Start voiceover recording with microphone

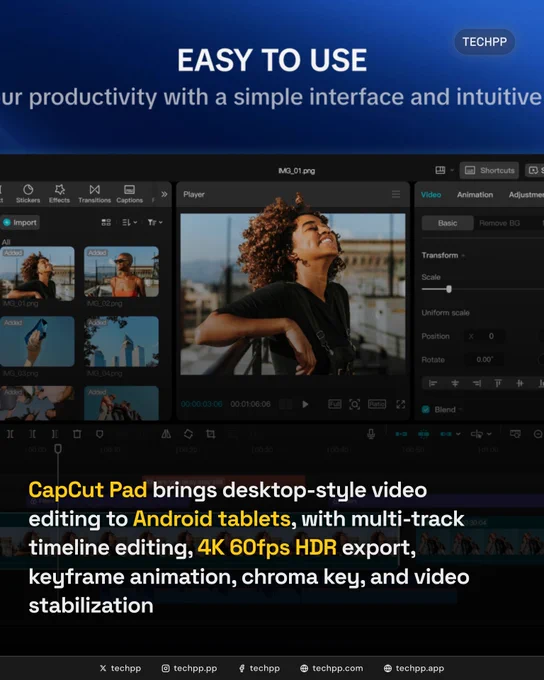pos(371,434)
